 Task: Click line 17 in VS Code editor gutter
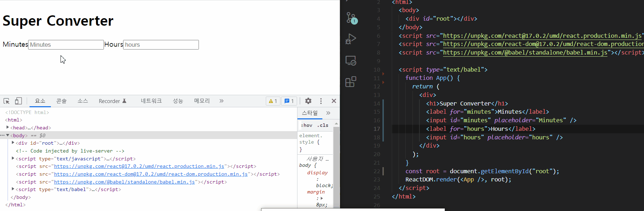pos(377,129)
